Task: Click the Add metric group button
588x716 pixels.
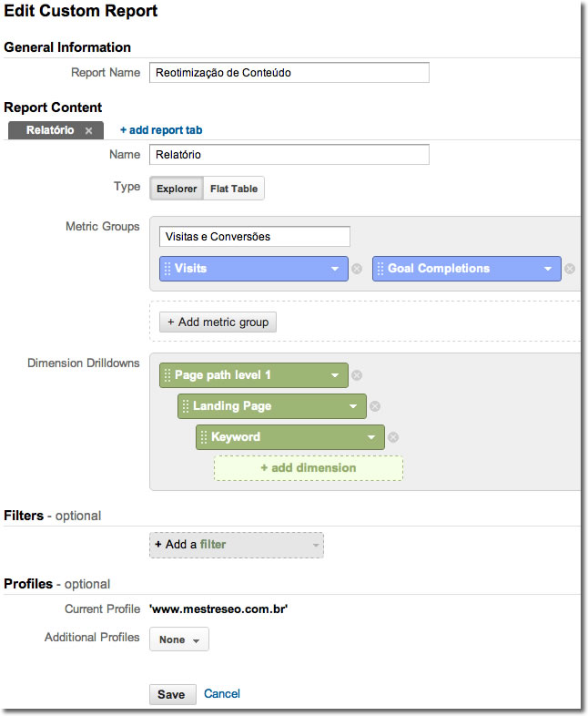Action: tap(218, 322)
